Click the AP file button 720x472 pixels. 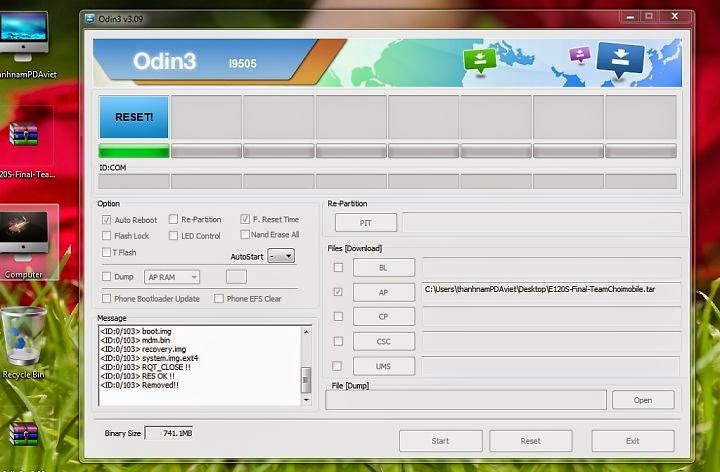(384, 292)
